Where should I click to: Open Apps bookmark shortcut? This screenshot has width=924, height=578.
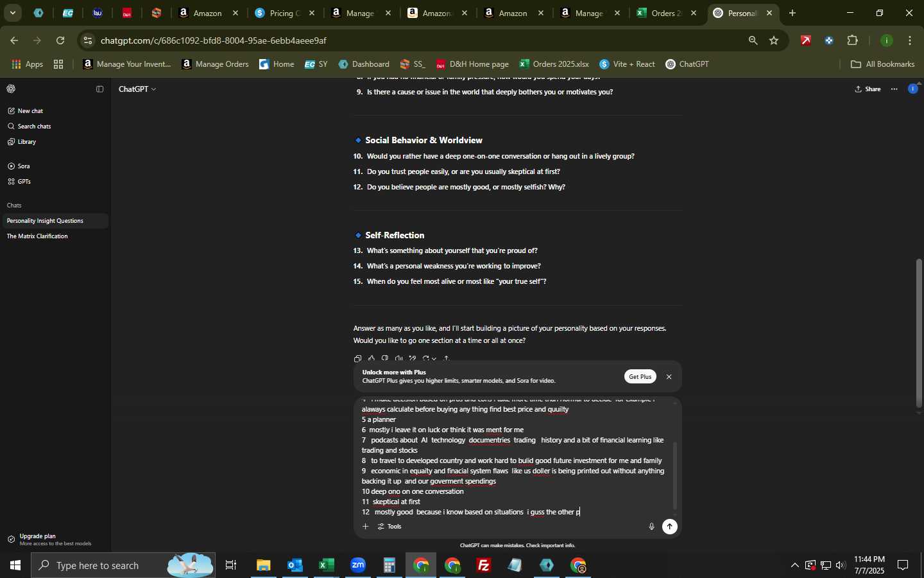pyautogui.click(x=28, y=64)
